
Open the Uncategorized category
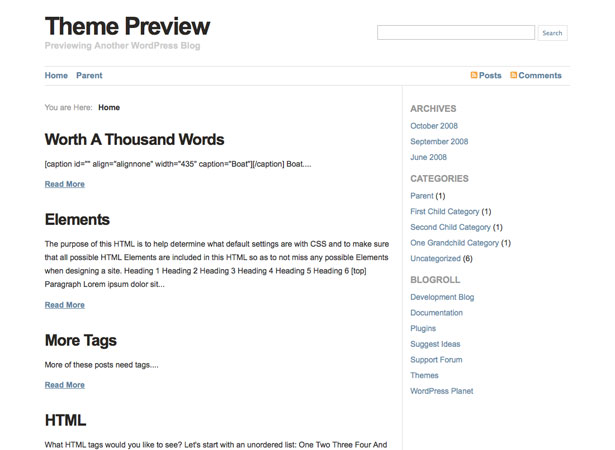(x=435, y=259)
